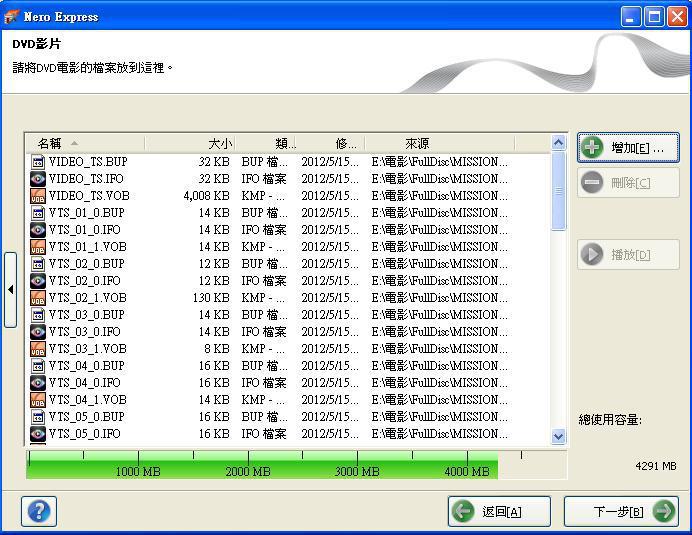Click the VTS_01_0.IFO eye icon
692x535 pixels.
(38, 230)
